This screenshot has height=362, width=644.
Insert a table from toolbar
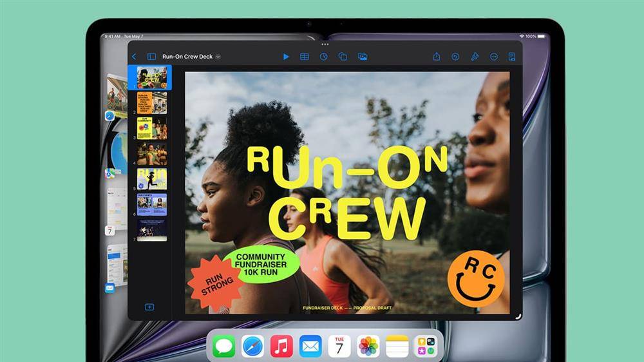[305, 57]
